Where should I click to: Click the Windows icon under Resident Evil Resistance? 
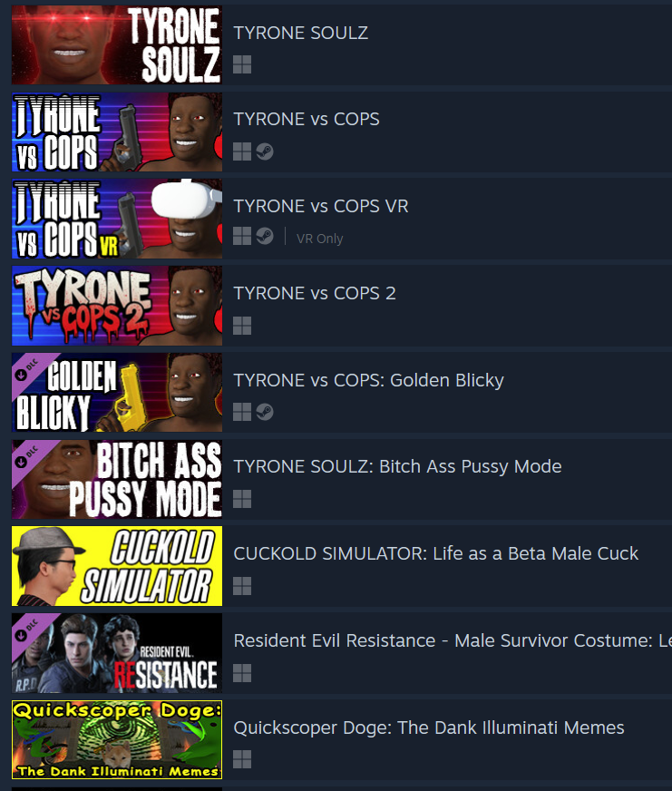[x=242, y=673]
